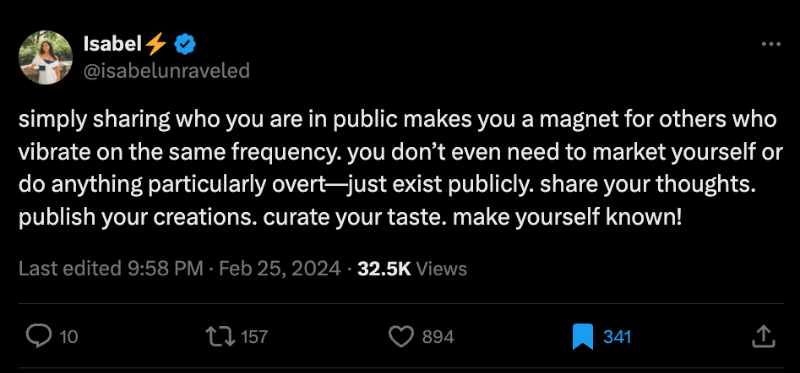Image resolution: width=800 pixels, height=373 pixels.
Task: Click Isabel's profile avatar photo
Action: [45, 57]
